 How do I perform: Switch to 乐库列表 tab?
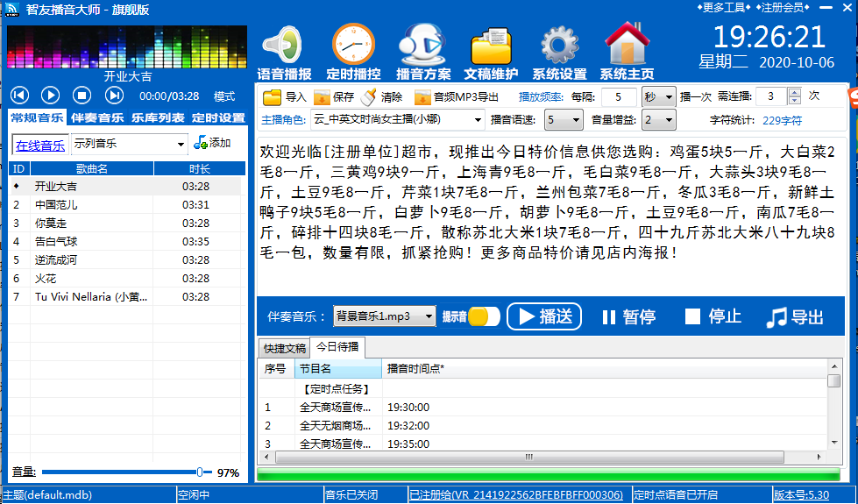pyautogui.click(x=158, y=118)
